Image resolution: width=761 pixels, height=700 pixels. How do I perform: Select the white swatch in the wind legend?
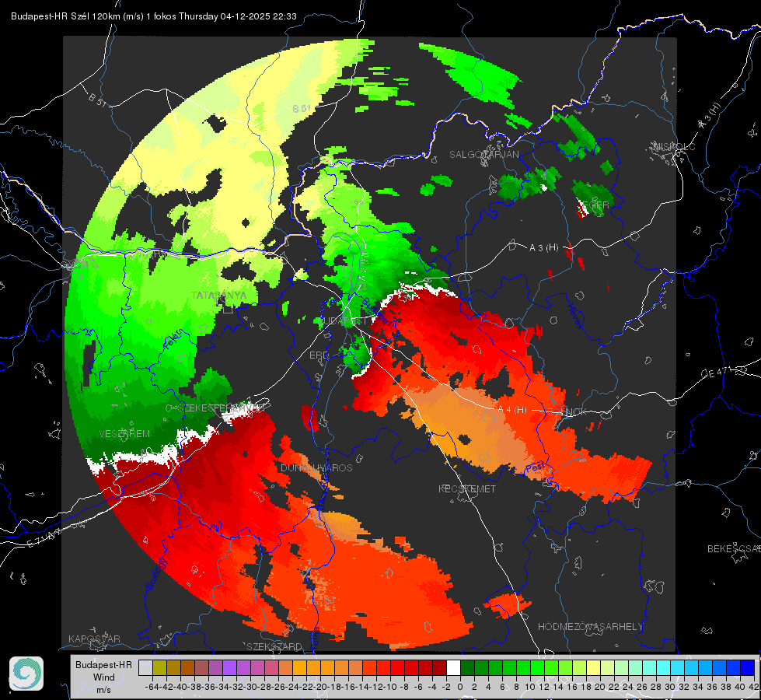(x=453, y=667)
